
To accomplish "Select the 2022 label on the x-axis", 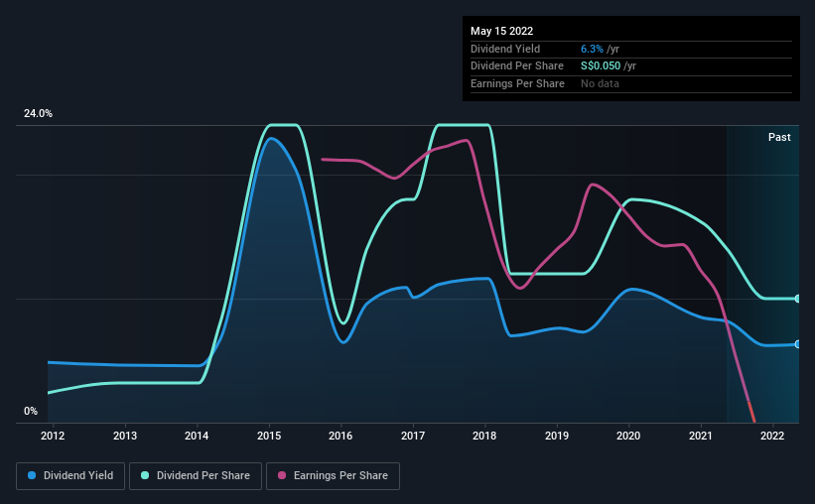I will pyautogui.click(x=772, y=436).
